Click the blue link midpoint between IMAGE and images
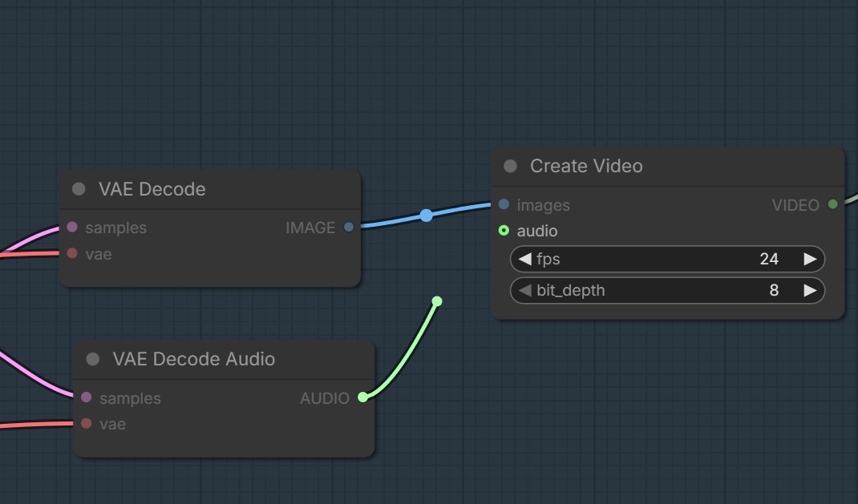858x504 pixels. (427, 216)
